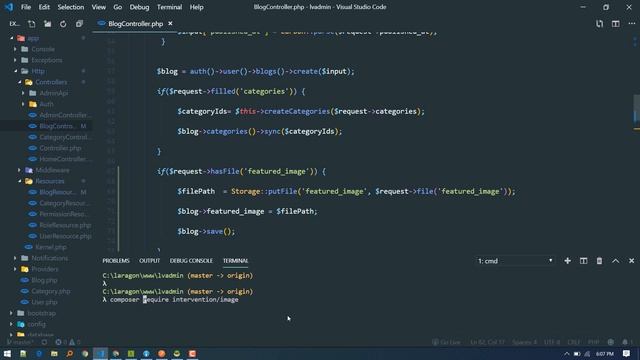Image resolution: width=640 pixels, height=360 pixels.
Task: Open the File menu
Action: 26,7
